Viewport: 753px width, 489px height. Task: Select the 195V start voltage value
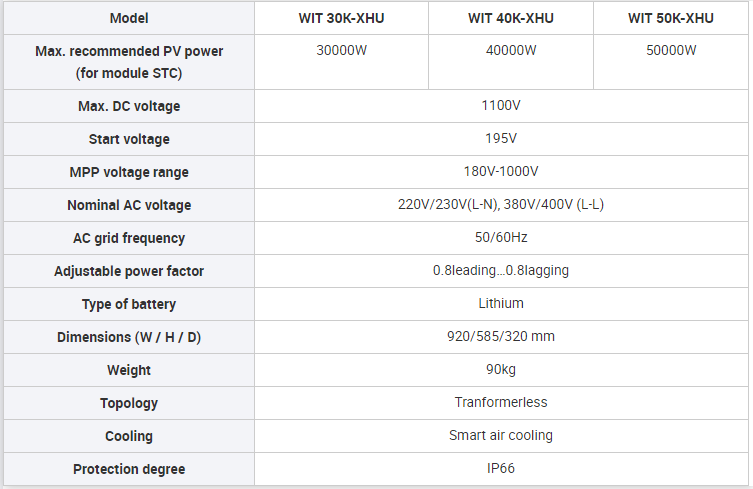[x=501, y=139]
